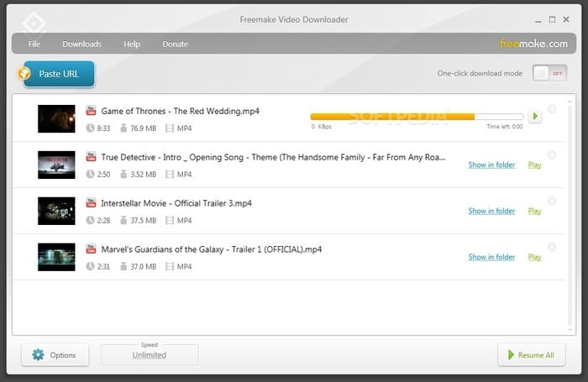588x382 pixels.
Task: Select the Guardians of the Galaxy thumbnail
Action: pyautogui.click(x=56, y=256)
